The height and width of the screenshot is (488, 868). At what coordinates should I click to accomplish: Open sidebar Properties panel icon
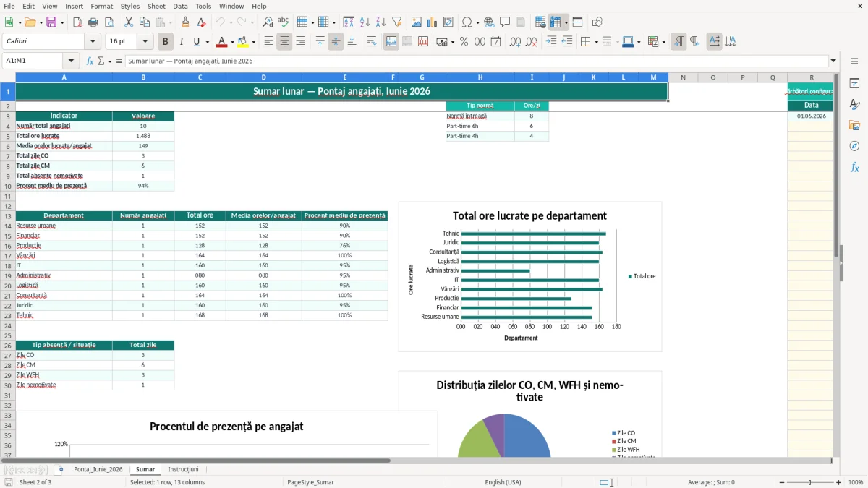pyautogui.click(x=854, y=84)
